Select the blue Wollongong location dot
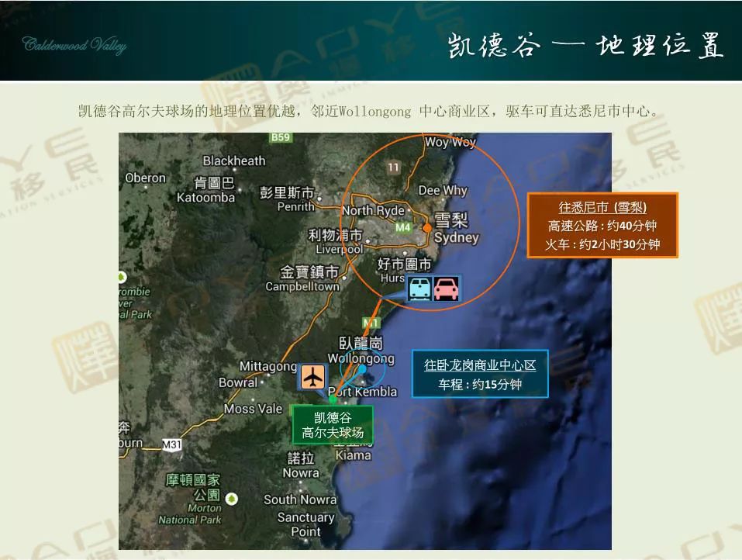Viewport: 742px width, 560px height. [x=362, y=369]
